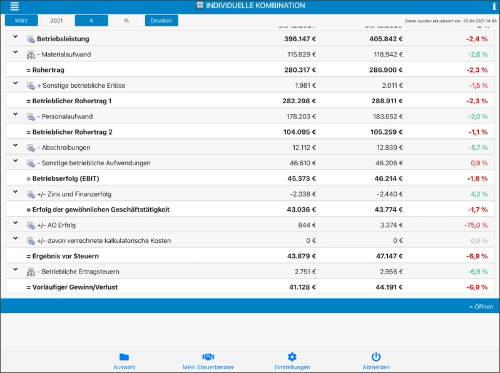Click the Materialaufwand row chart icon

(x=31, y=55)
